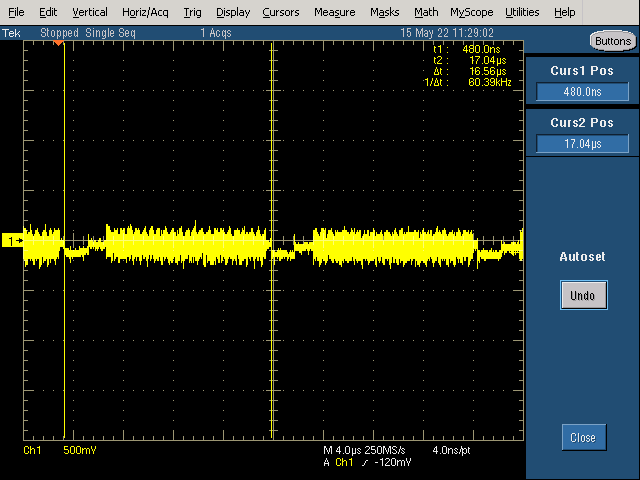Click the Autoset label in side panel
This screenshot has height=480, width=640.
pyautogui.click(x=582, y=257)
